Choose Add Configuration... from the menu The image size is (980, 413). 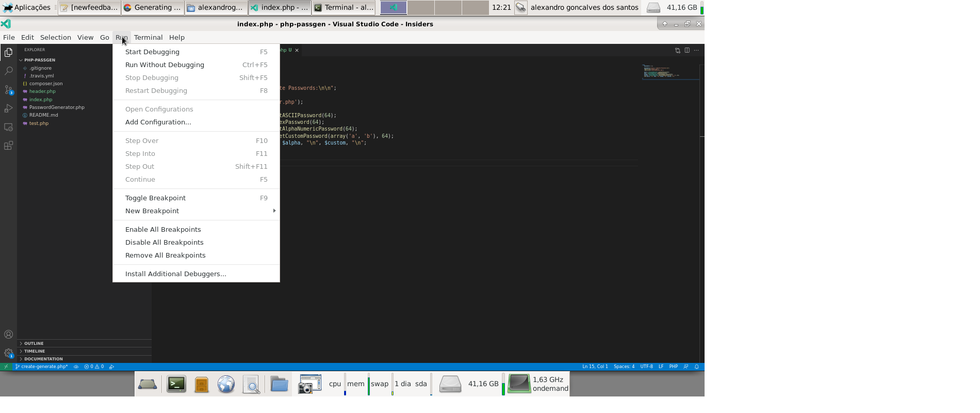pos(196,122)
